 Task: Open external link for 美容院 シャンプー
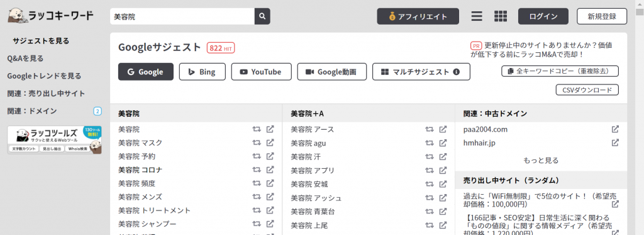pyautogui.click(x=270, y=224)
